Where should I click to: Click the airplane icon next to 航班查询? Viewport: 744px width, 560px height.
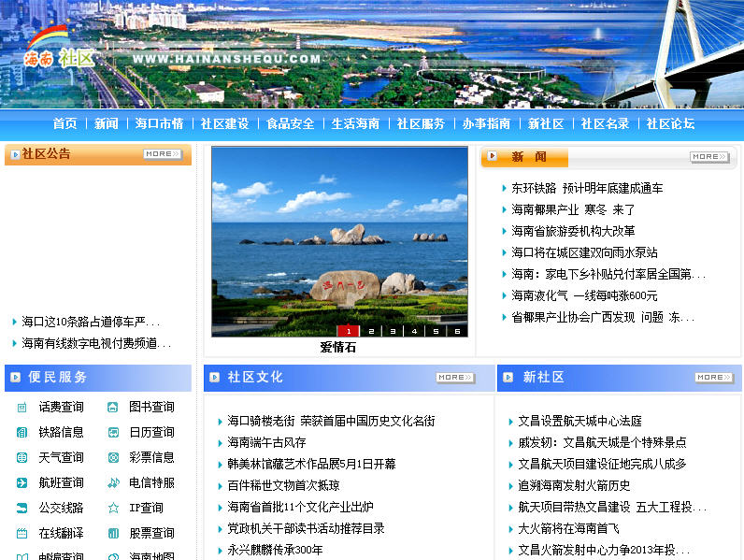tap(21, 483)
